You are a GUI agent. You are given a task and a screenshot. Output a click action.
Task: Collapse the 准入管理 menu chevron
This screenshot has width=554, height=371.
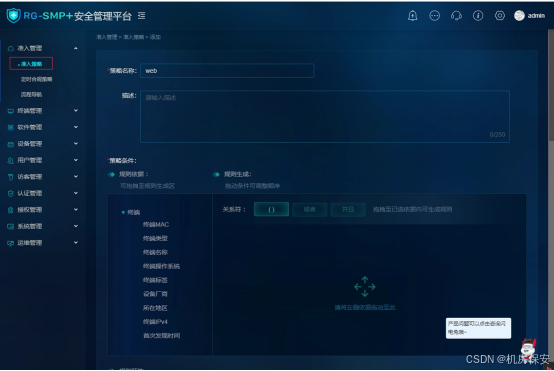click(76, 48)
